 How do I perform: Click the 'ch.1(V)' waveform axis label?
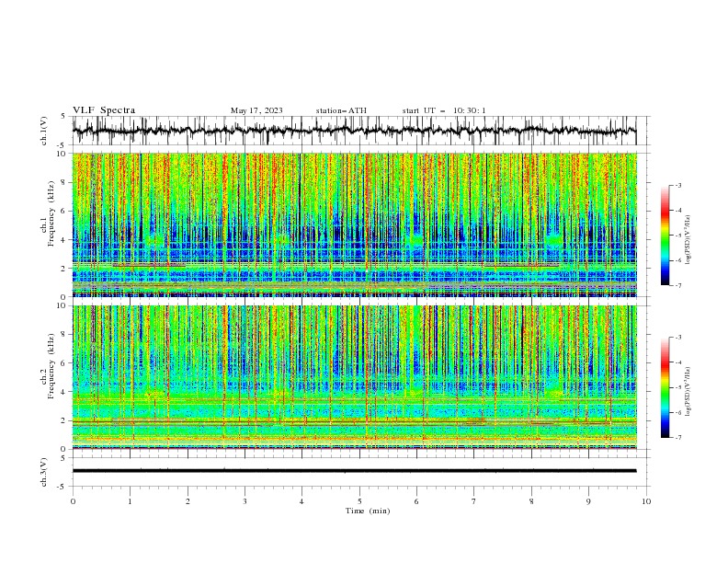(x=44, y=131)
